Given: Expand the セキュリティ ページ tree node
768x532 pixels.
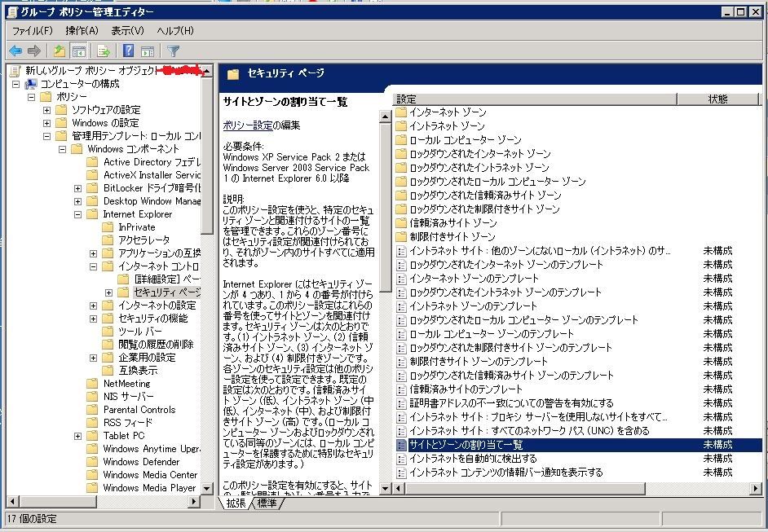Looking at the screenshot, I should [x=108, y=292].
